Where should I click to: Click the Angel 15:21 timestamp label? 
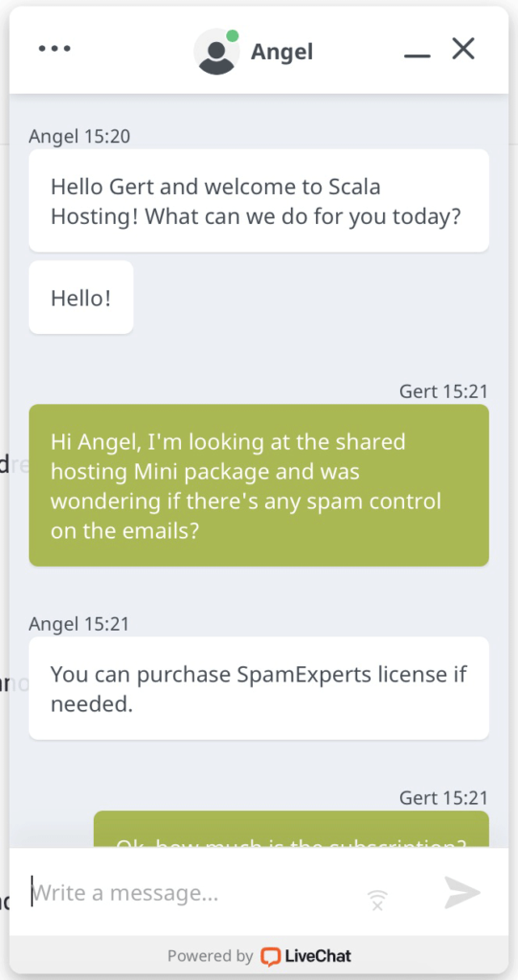(x=79, y=623)
